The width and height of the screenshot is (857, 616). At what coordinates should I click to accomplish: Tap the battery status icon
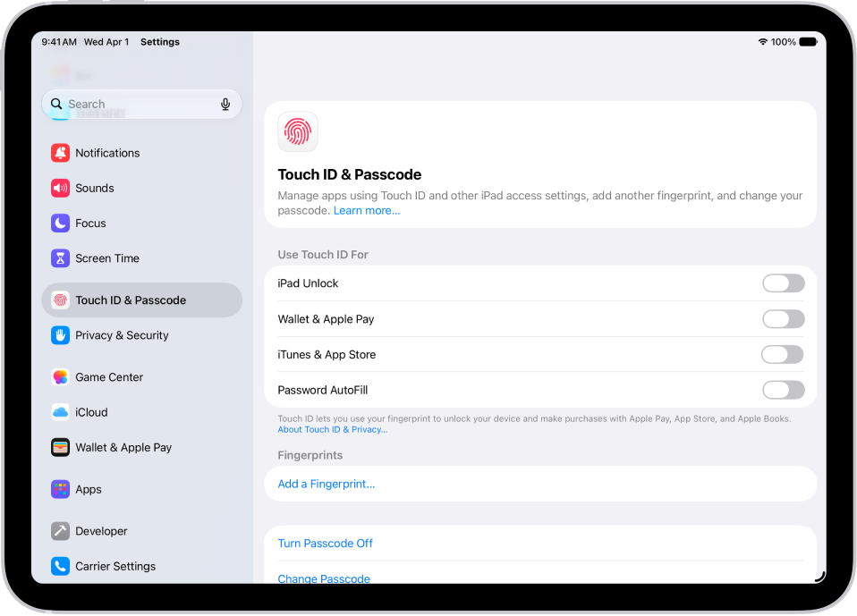(x=808, y=42)
